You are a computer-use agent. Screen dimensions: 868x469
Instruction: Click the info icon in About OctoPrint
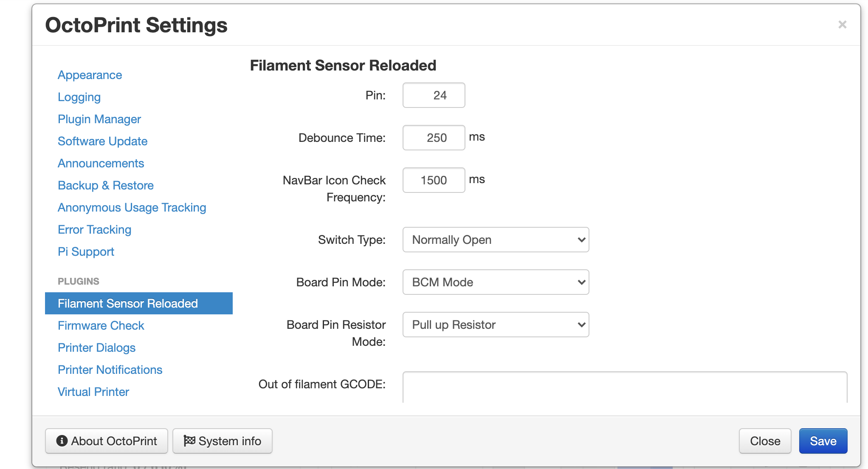[62, 441]
